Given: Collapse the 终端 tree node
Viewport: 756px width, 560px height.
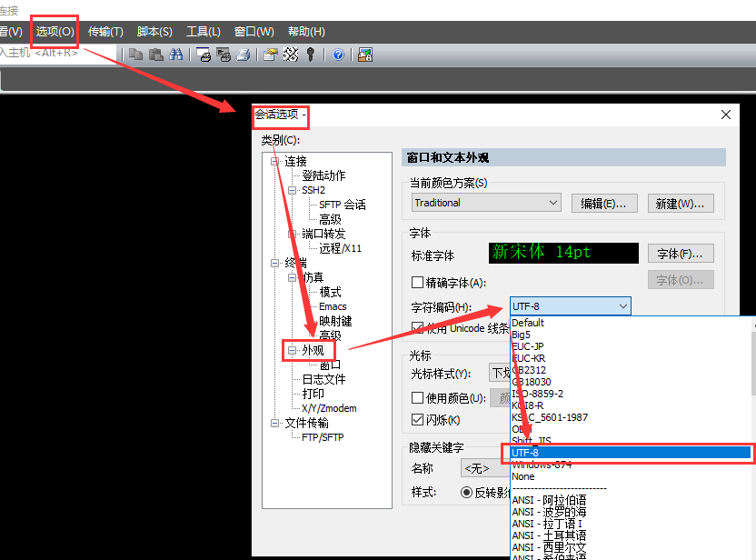Looking at the screenshot, I should click(274, 263).
